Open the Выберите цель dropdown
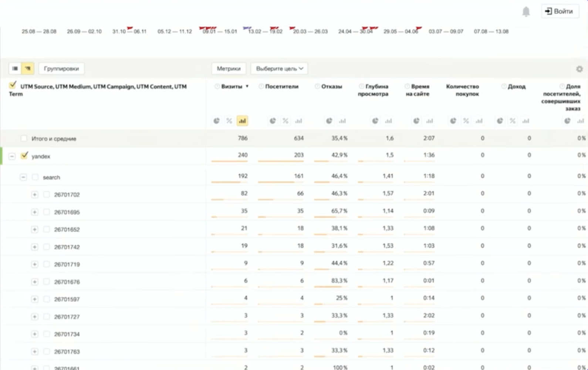Image resolution: width=588 pixels, height=370 pixels. [279, 68]
